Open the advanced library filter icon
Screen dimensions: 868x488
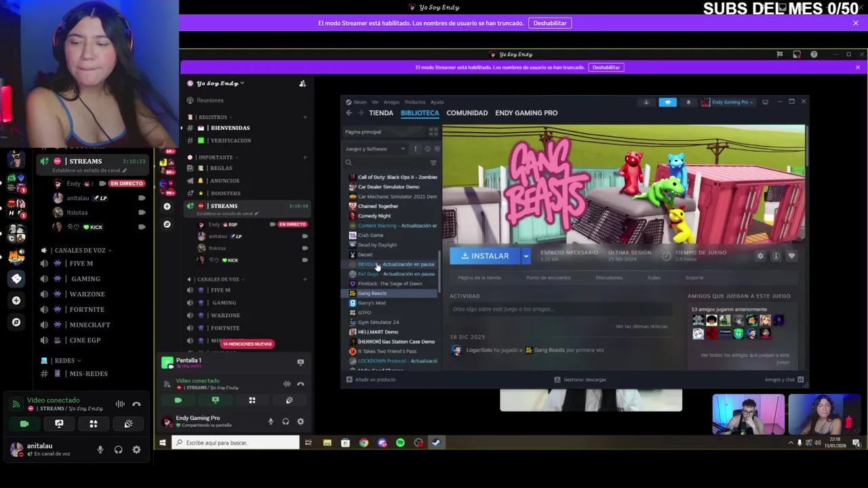pyautogui.click(x=433, y=163)
